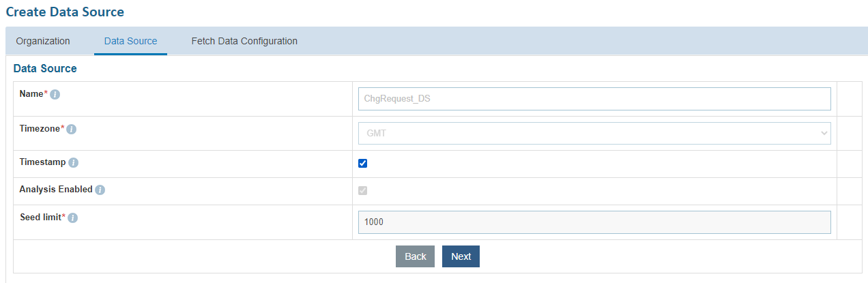Open the Timezone GMT dropdown
Viewport: 868px width, 283px height.
(x=594, y=133)
